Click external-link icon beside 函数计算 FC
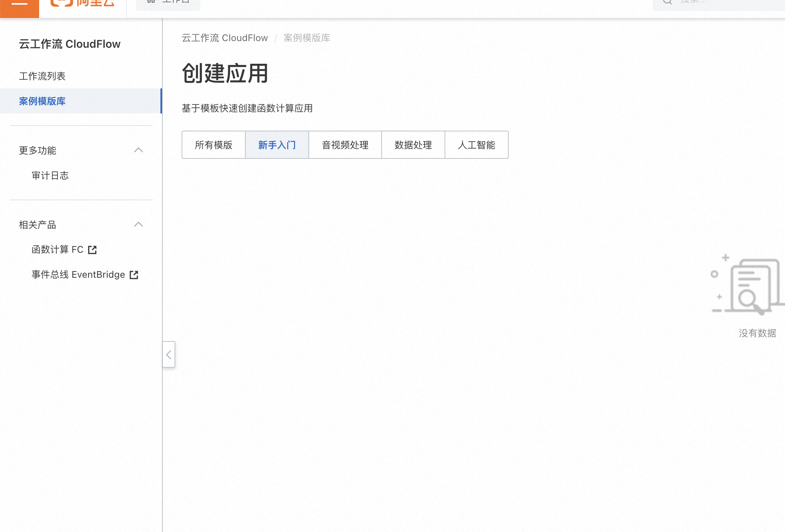This screenshot has height=532, width=785. [92, 250]
